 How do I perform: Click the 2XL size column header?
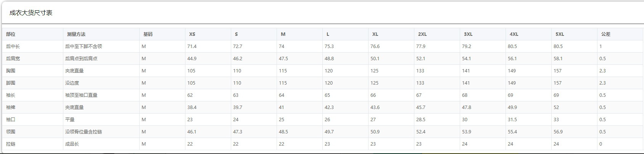(x=422, y=34)
